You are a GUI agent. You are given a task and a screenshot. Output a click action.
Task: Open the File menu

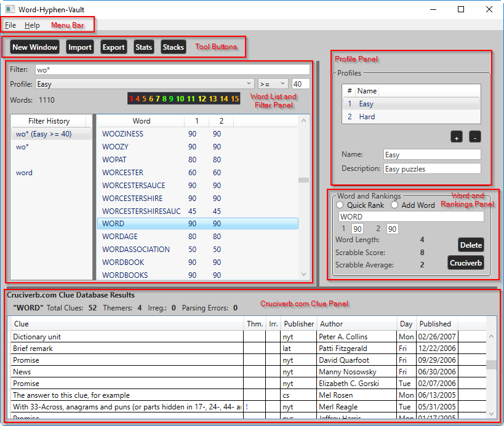point(10,25)
